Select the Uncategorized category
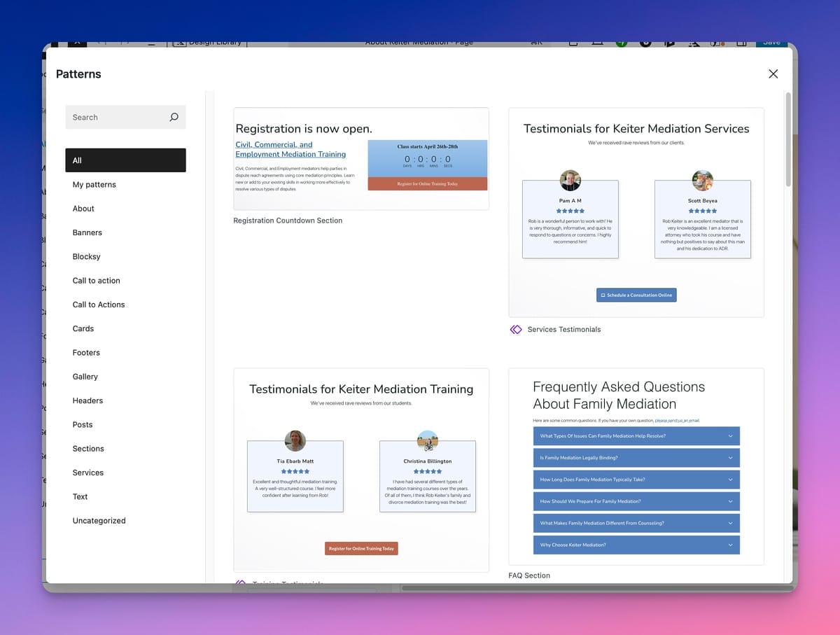Screen dimensions: 840x635 click(99, 521)
